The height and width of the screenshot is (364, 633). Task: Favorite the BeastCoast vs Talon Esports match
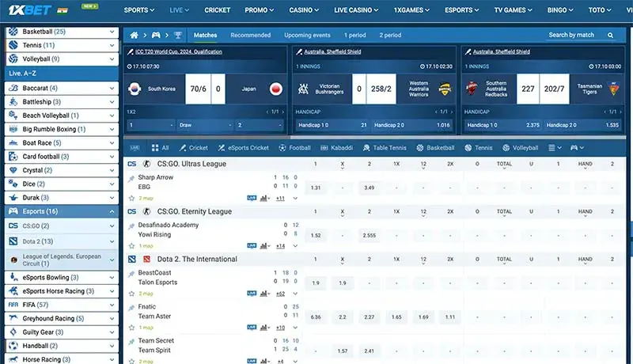[131, 294]
